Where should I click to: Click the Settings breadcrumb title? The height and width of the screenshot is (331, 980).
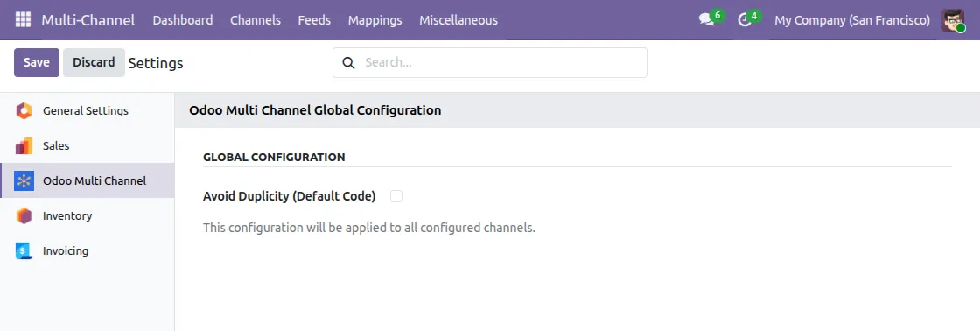coord(156,63)
